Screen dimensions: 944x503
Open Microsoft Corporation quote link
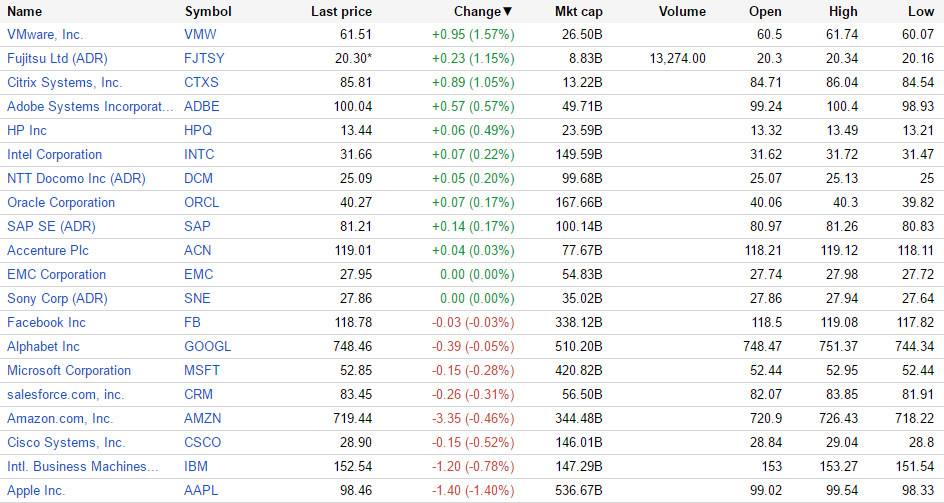(69, 371)
